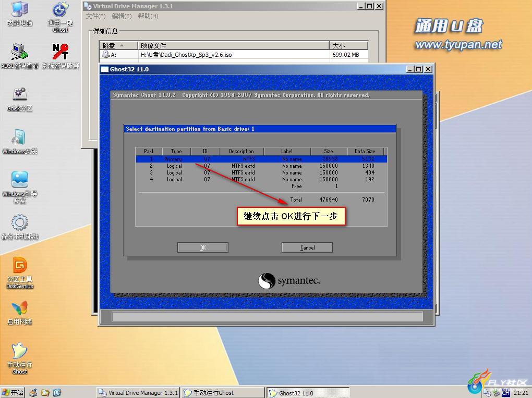Screen dimensions: 532x398
Task: Click the clock showing 21:21
Action: (521, 393)
